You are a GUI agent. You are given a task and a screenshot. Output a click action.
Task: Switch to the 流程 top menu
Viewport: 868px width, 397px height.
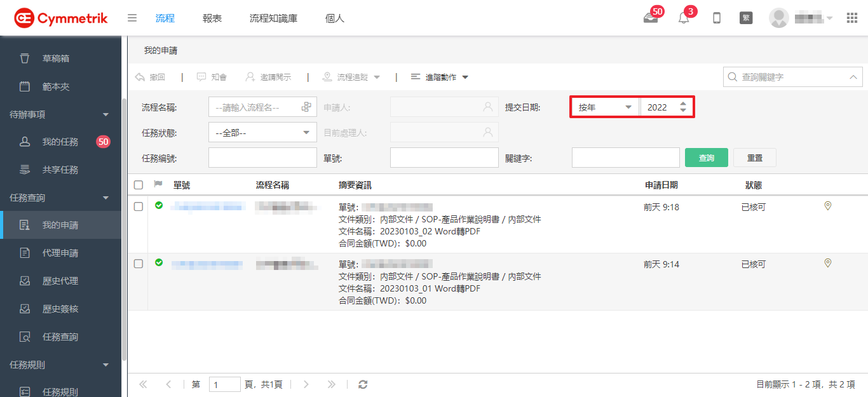tap(165, 18)
